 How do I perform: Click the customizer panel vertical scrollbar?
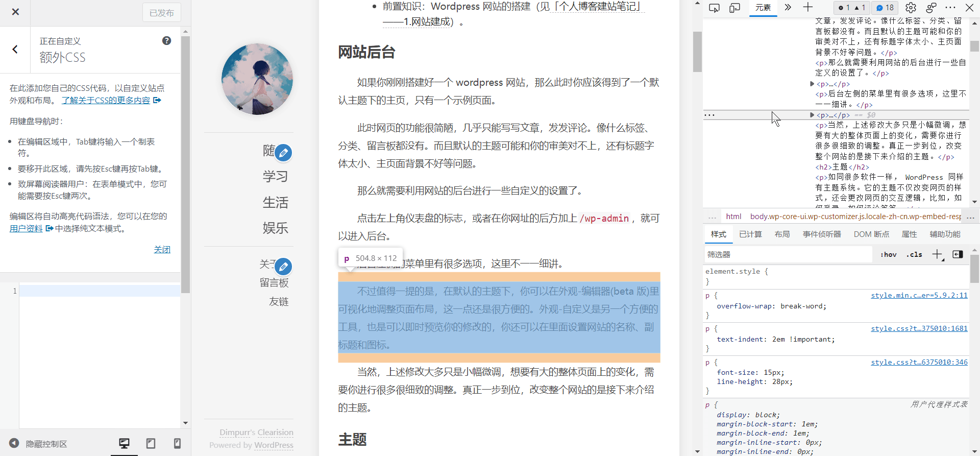186,163
